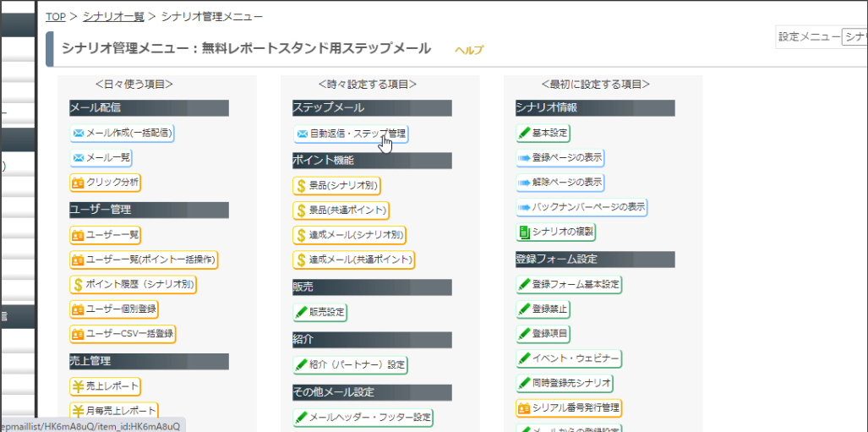
Task: Open シナリオ一覧 breadcrumb link
Action: pos(113,17)
